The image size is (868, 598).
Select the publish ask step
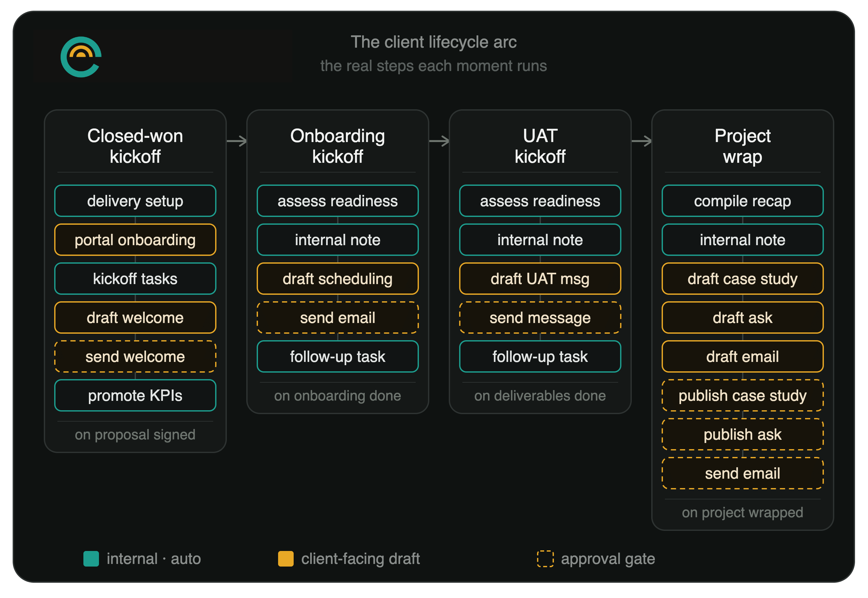click(x=742, y=434)
